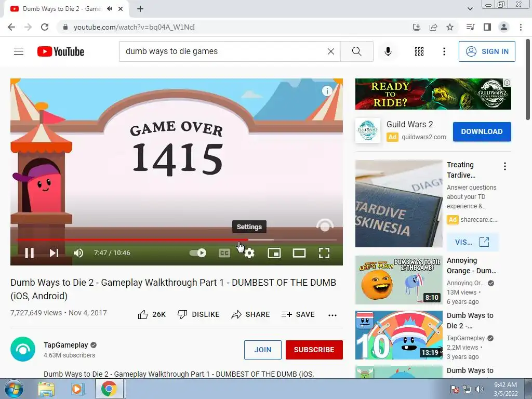Open Ready to Ride banner ad
Image resolution: width=532 pixels, height=399 pixels.
tap(433, 94)
